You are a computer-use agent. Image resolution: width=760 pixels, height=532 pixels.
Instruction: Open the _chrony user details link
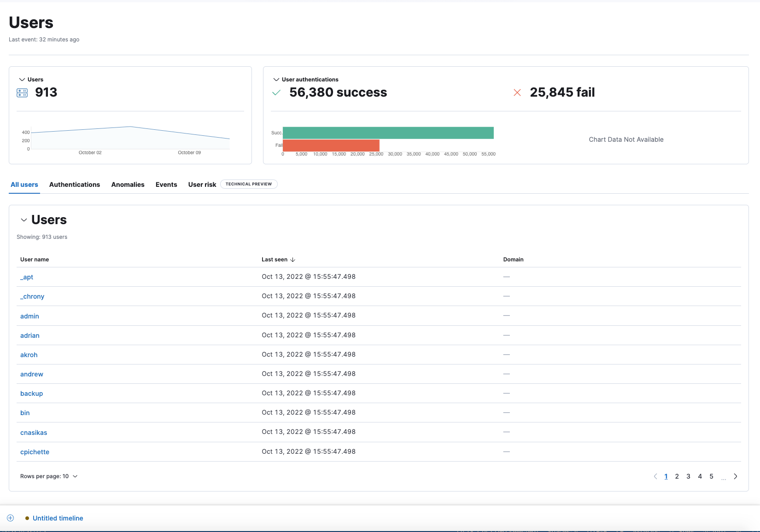(32, 296)
